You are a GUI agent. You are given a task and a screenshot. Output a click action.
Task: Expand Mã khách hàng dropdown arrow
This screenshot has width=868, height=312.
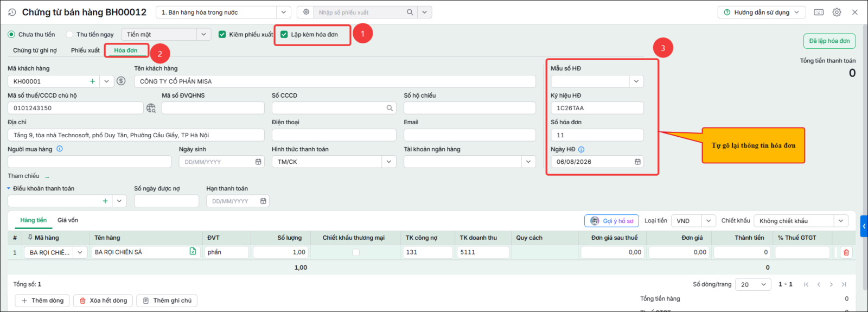click(x=107, y=81)
